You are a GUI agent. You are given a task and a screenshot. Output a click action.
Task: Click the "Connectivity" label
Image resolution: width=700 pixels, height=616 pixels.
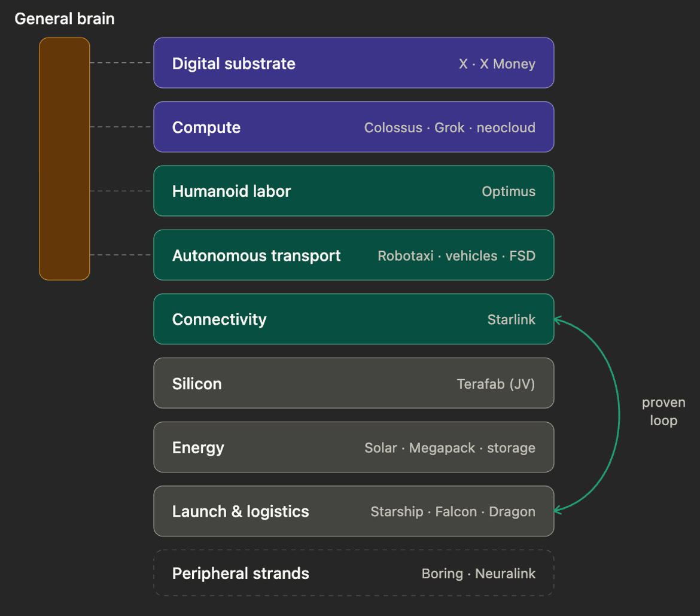(x=219, y=319)
